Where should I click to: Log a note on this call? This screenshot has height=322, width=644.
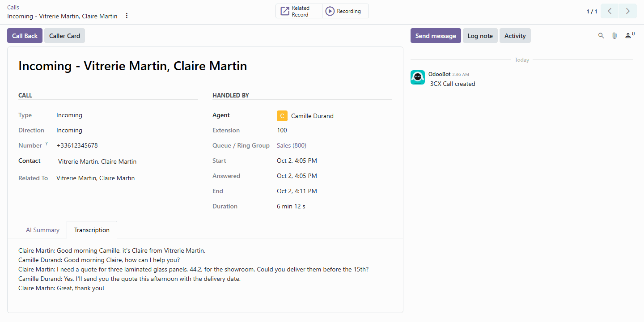[480, 36]
